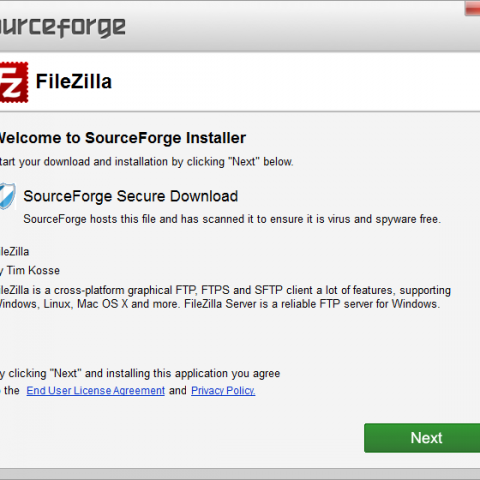Click the author name Tim Kosse
The image size is (480, 480).
(x=33, y=270)
